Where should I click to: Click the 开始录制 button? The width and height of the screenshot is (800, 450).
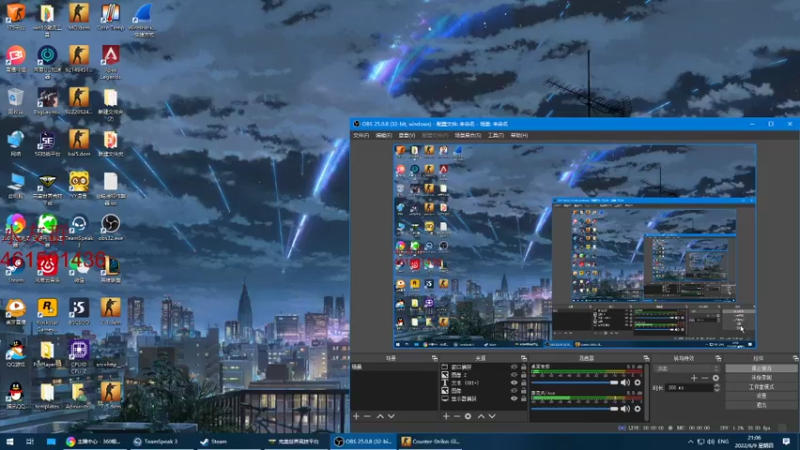pyautogui.click(x=761, y=378)
